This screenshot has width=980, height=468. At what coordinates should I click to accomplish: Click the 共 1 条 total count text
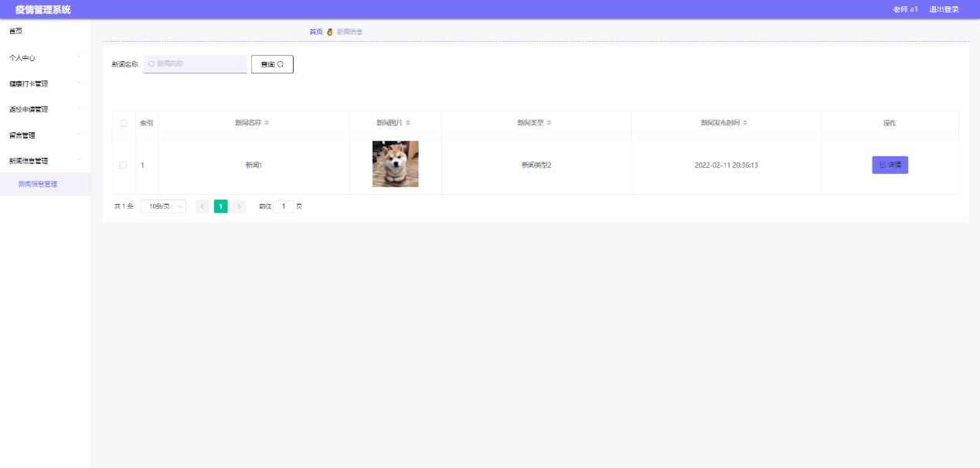pos(124,207)
